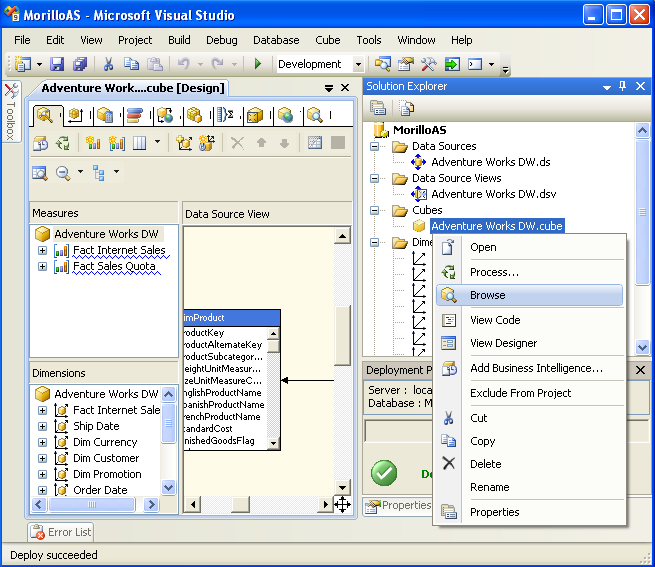Viewport: 655px width, 567px height.
Task: Choose Exclude From Project from the context menu
Action: [x=529, y=393]
